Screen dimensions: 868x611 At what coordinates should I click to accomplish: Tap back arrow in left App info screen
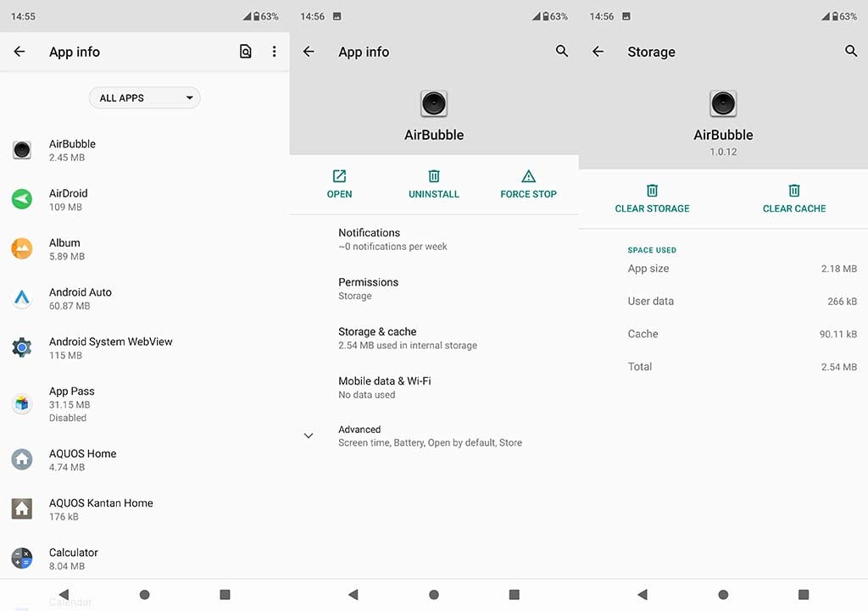pos(19,52)
